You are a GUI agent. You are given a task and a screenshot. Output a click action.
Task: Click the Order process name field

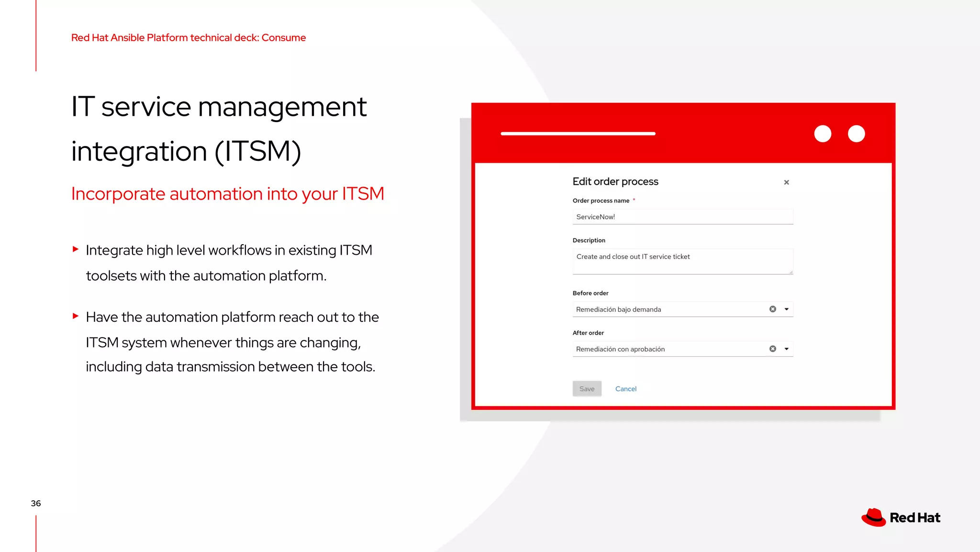(682, 217)
